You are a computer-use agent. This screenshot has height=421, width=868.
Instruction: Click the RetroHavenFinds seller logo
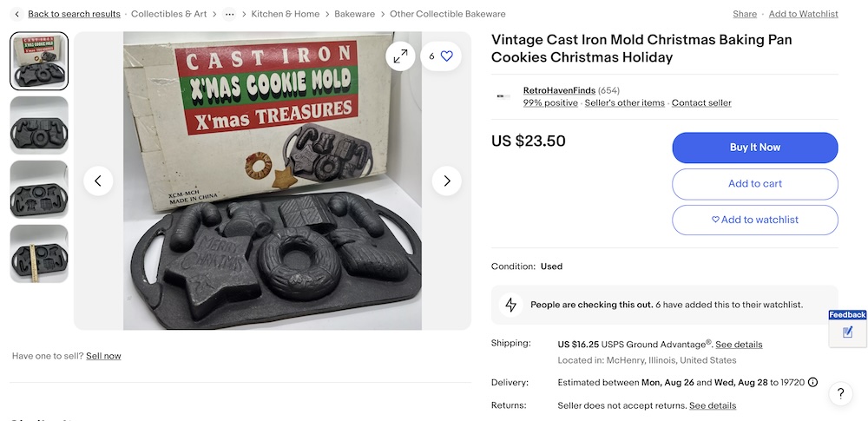503,96
